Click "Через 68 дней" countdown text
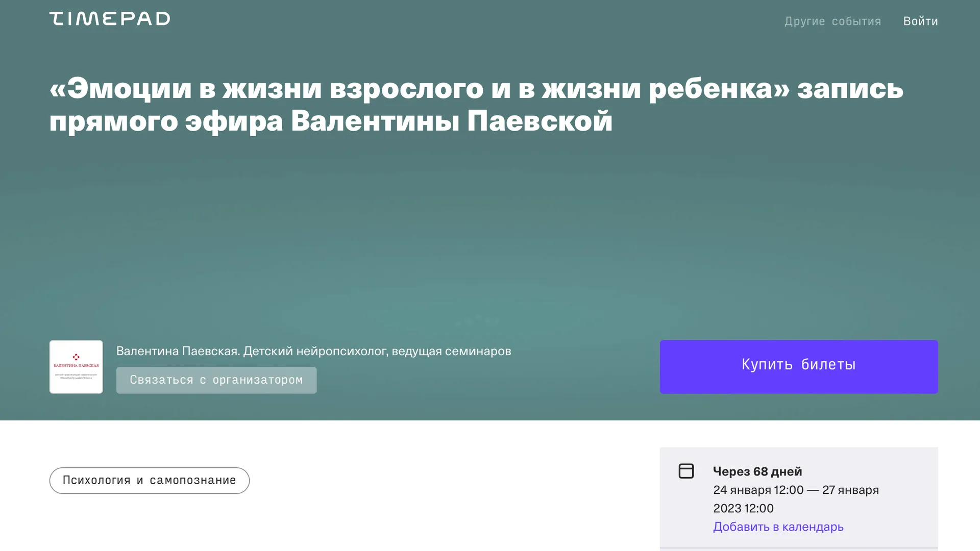980x551 pixels. pyautogui.click(x=757, y=471)
